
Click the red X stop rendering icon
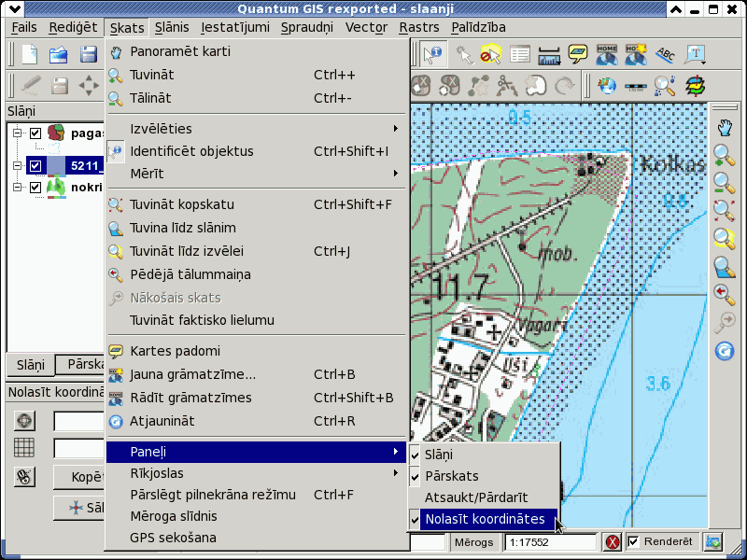pyautogui.click(x=613, y=542)
